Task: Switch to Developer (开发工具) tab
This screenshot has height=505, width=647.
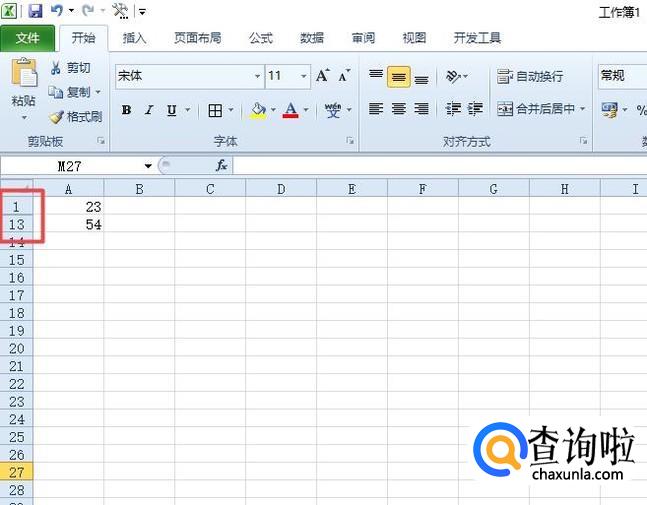Action: 477,38
